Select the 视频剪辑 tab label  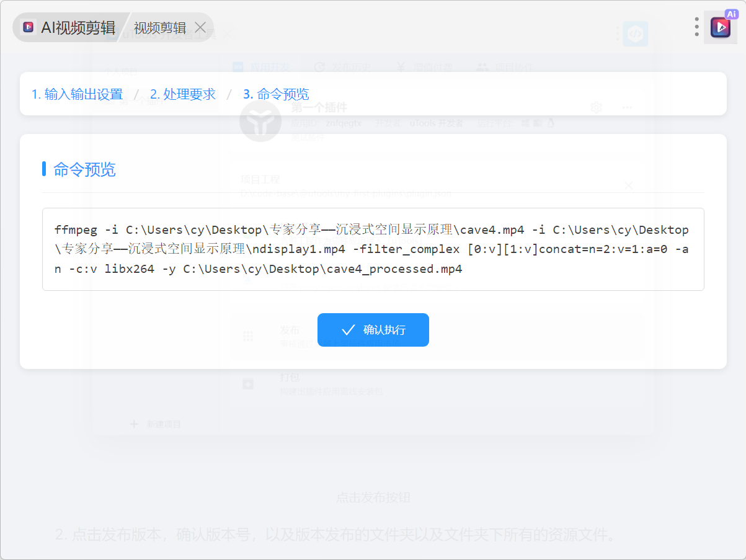(160, 28)
